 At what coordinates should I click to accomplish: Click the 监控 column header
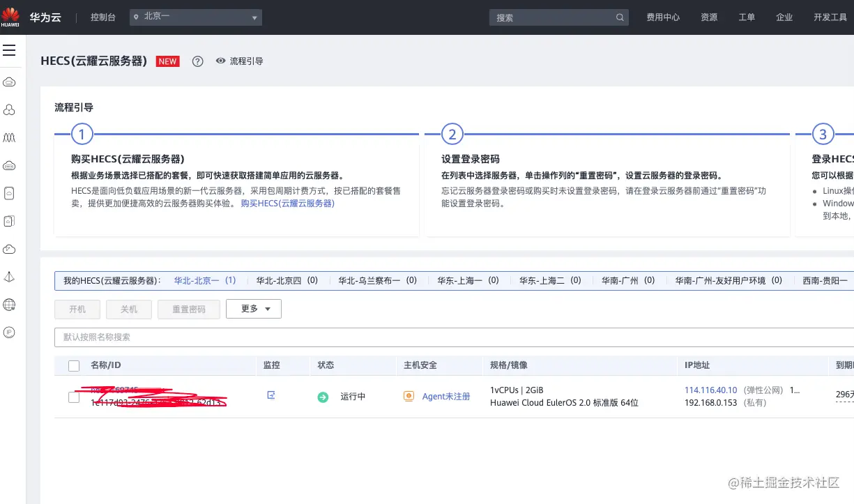coord(272,365)
